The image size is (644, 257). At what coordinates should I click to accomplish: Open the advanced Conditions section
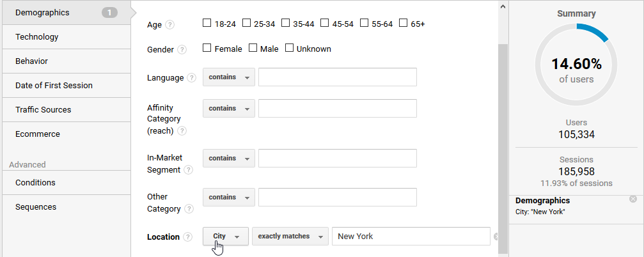pos(36,183)
